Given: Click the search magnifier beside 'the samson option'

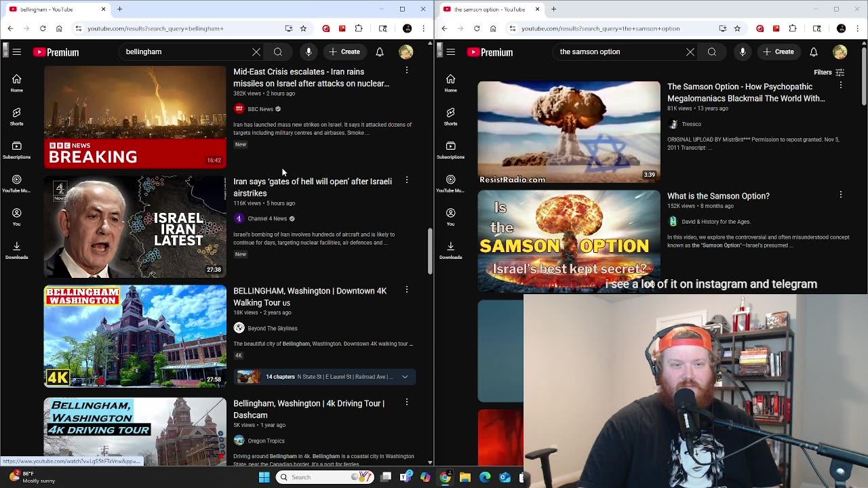Looking at the screenshot, I should [x=712, y=52].
